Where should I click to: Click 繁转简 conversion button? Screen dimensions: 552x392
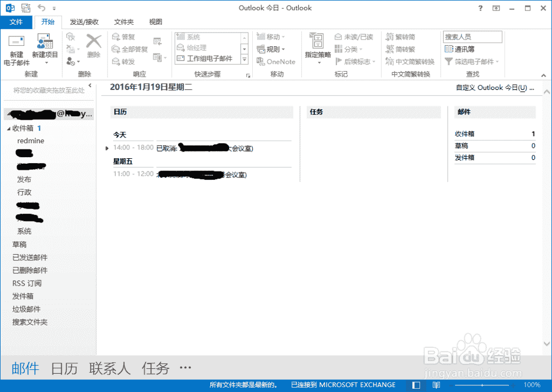[x=400, y=37]
